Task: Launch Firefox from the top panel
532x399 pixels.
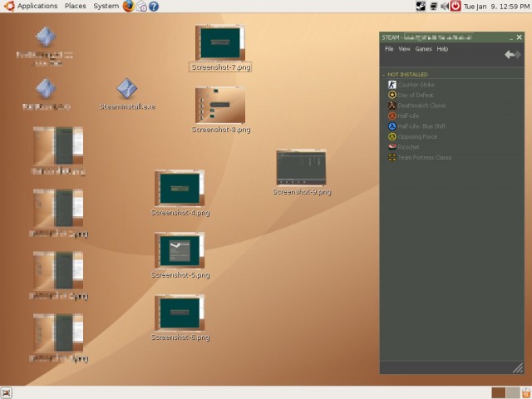Action: [129, 6]
